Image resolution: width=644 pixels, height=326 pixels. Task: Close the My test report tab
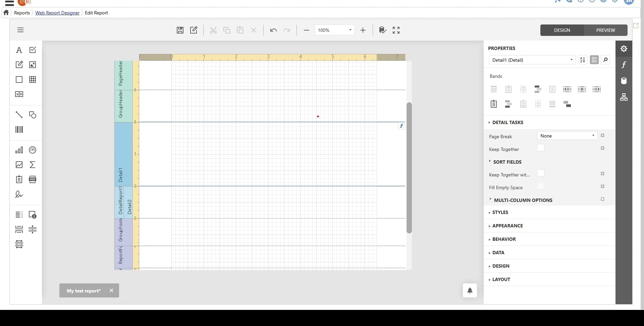point(111,290)
